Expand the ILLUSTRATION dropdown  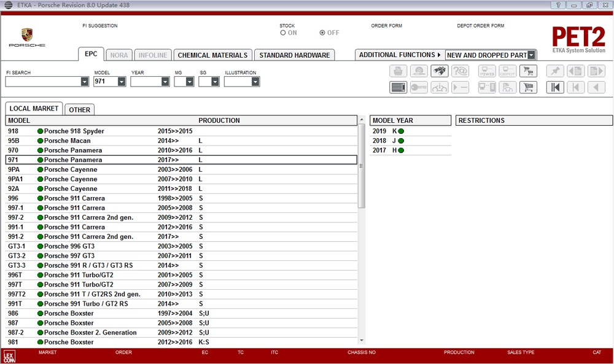coord(255,82)
